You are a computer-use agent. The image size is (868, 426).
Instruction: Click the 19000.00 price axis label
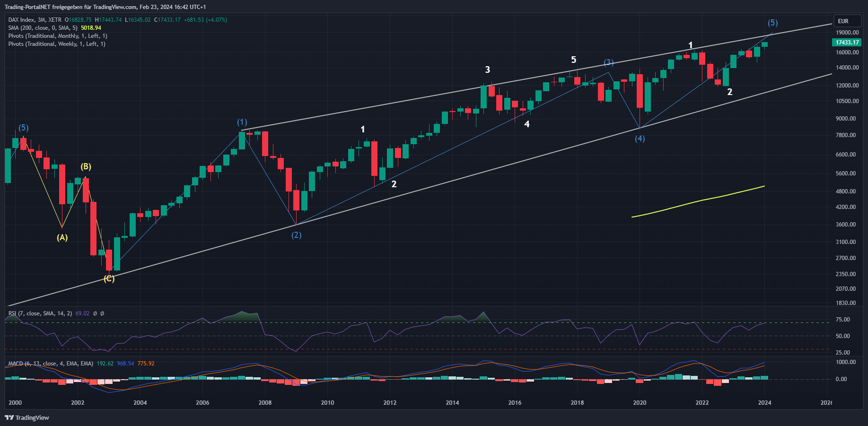(847, 33)
